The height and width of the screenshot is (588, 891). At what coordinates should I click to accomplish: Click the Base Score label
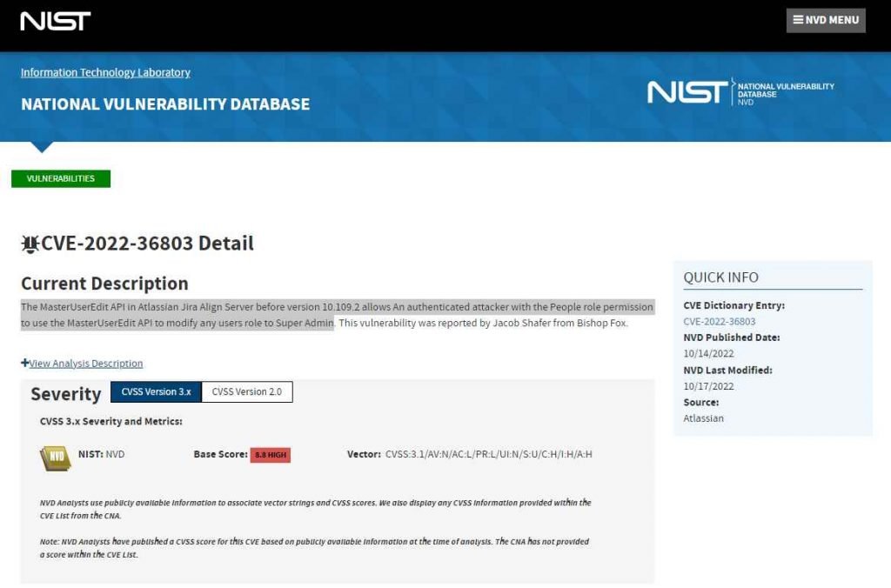click(x=220, y=454)
